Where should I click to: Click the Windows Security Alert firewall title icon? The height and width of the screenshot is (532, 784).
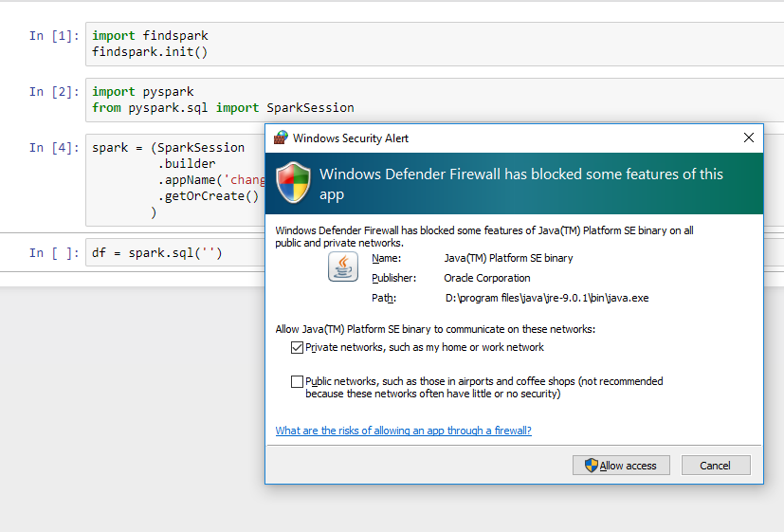coord(281,138)
